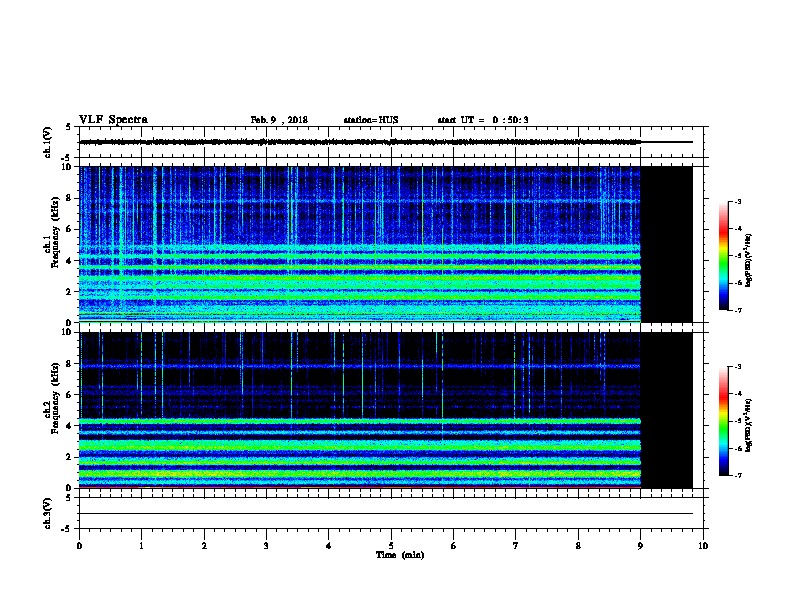792x612 pixels.
Task: Click time axis tick label "9"
Action: [x=640, y=545]
